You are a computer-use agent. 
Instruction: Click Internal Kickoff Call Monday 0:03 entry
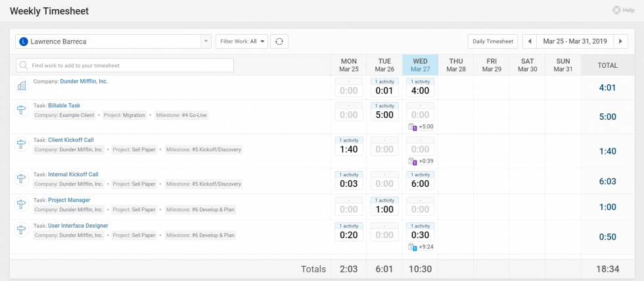349,184
